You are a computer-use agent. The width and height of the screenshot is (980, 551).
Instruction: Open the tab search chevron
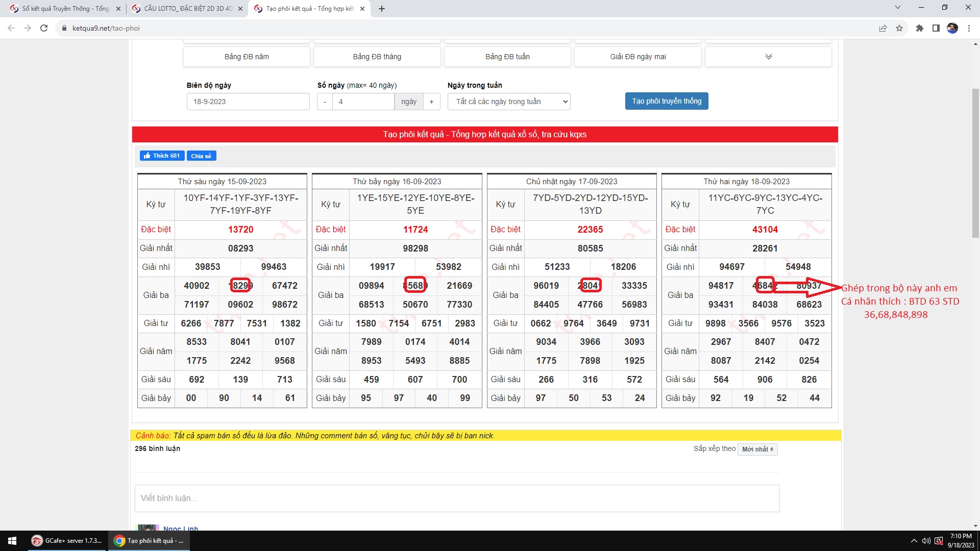coord(898,8)
